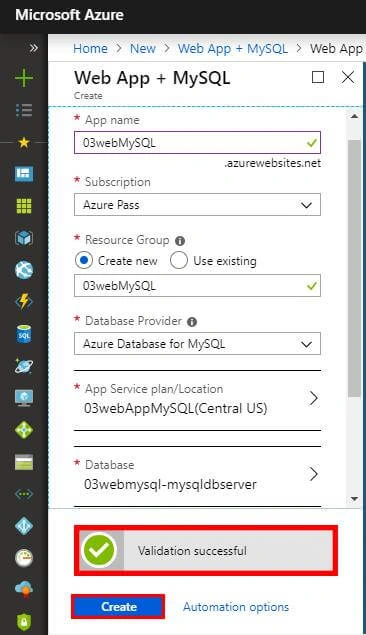Maximize the Web App + MySQL blade

point(318,77)
